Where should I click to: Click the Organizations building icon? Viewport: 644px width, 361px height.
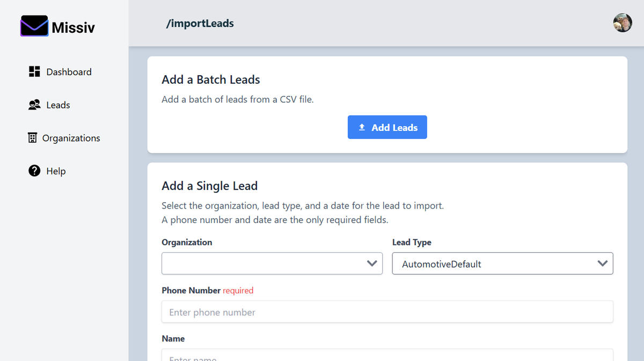(32, 138)
